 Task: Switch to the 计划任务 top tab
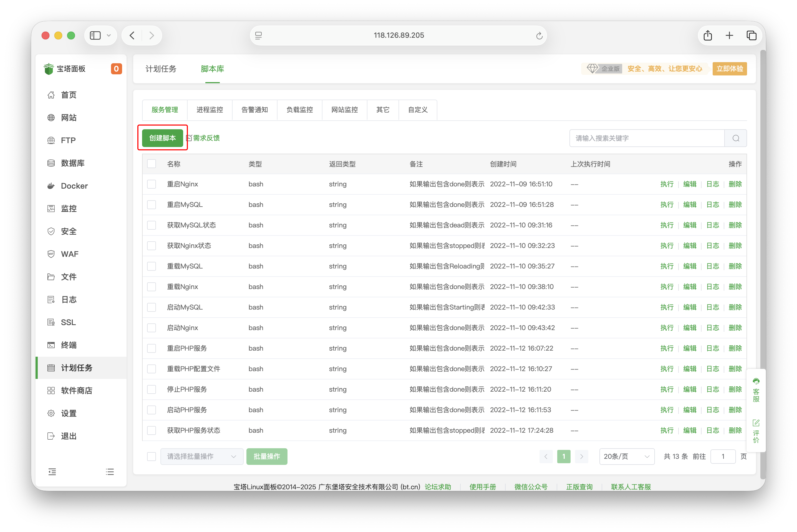161,69
